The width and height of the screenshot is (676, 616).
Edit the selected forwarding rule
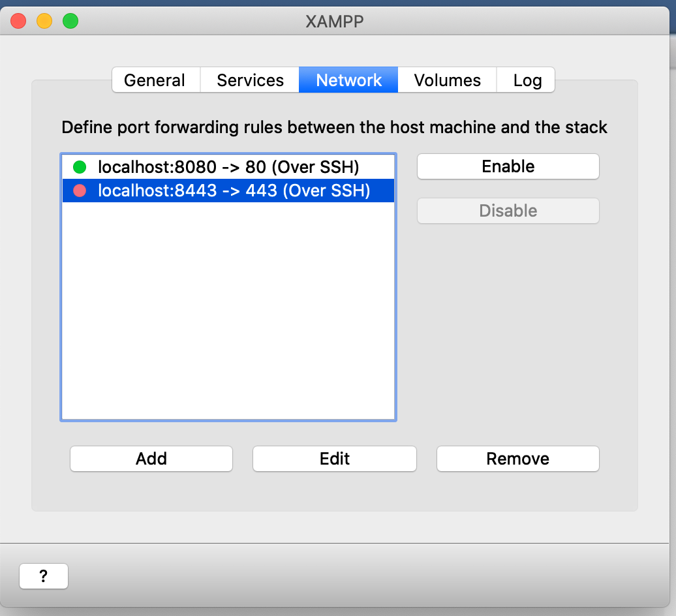335,459
